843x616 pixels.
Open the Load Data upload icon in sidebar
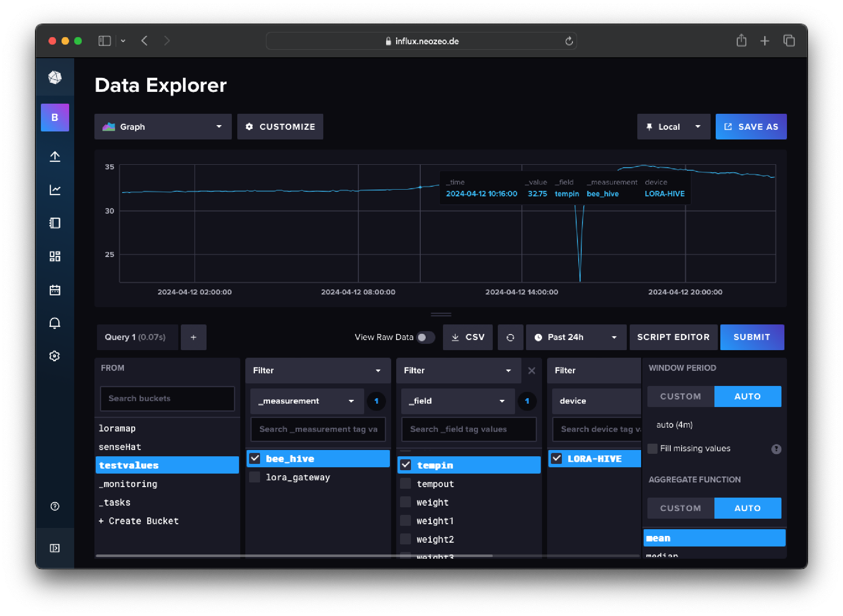pos(55,156)
